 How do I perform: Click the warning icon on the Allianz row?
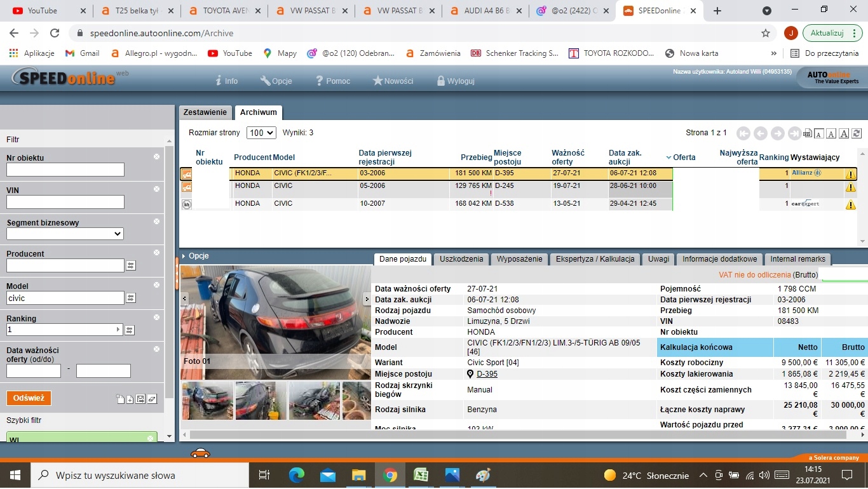[850, 174]
